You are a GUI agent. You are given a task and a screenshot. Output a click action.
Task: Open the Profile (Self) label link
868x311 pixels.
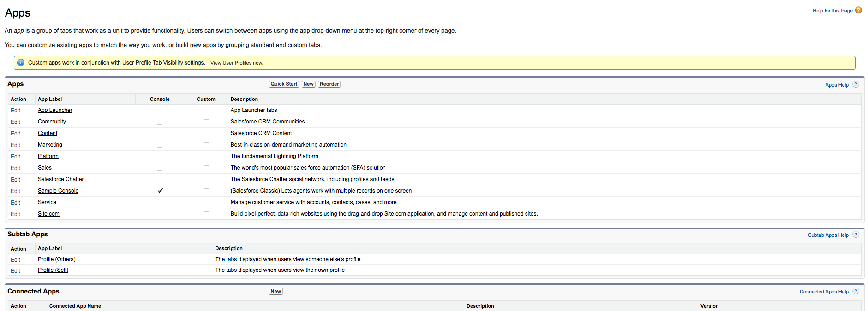(53, 270)
